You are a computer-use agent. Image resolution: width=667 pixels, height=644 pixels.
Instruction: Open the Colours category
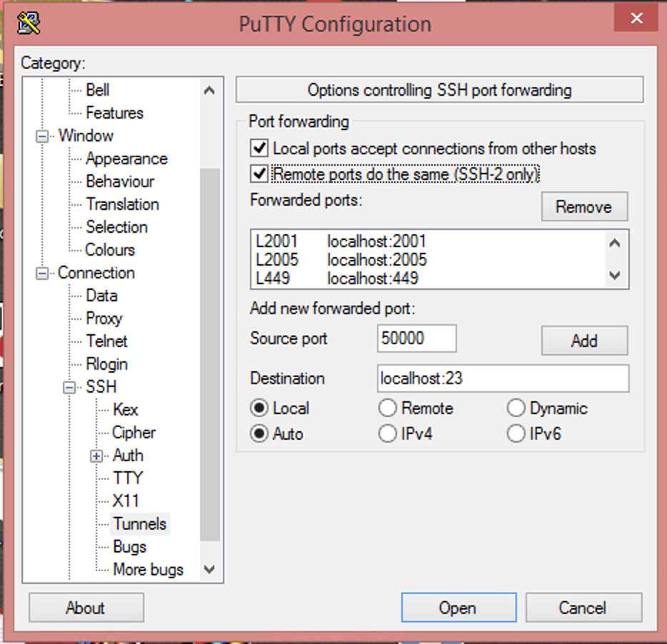110,250
